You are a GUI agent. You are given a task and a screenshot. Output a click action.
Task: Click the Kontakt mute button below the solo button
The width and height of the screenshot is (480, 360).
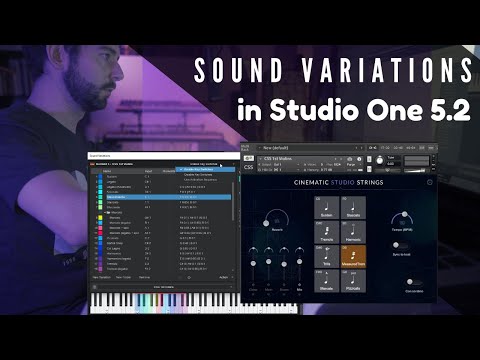point(369,169)
